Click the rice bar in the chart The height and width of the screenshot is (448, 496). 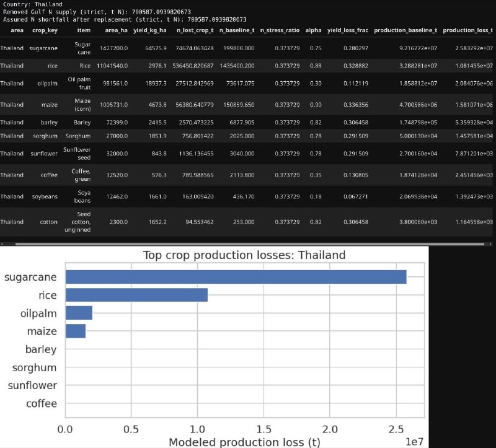pos(136,295)
